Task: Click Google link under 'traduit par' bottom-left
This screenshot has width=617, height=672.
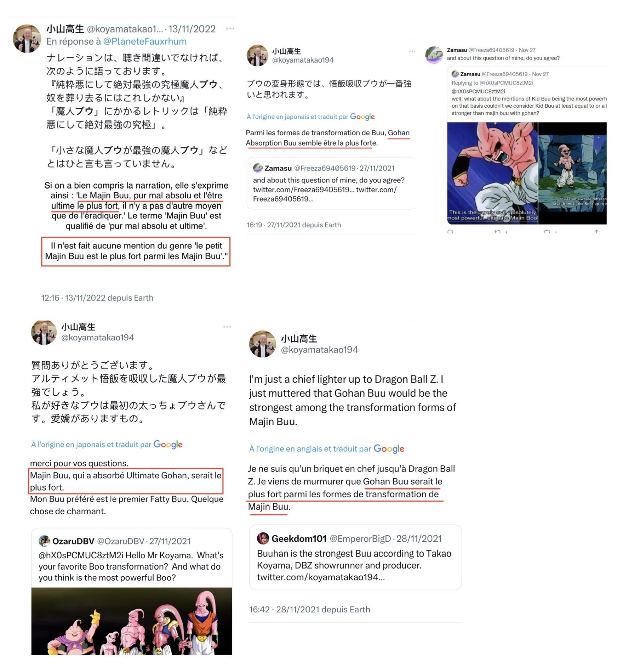Action: [168, 444]
